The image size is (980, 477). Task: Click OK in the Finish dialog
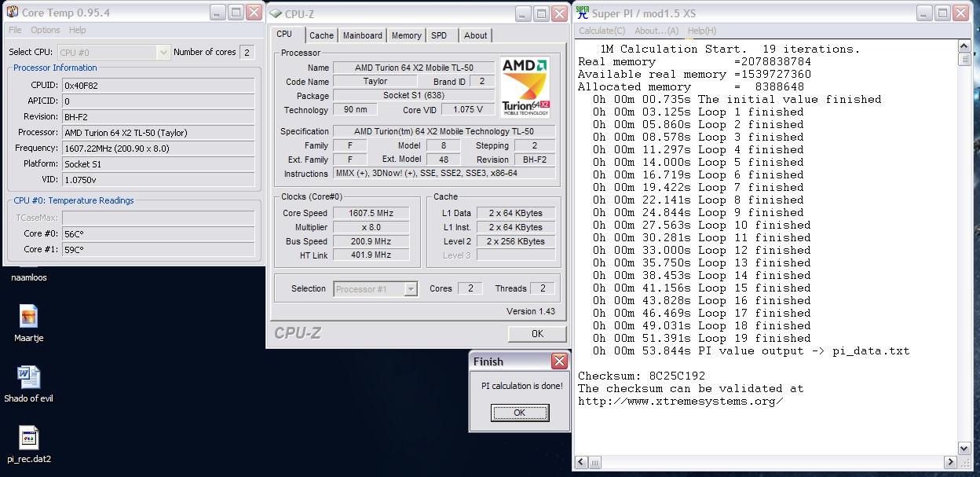519,413
